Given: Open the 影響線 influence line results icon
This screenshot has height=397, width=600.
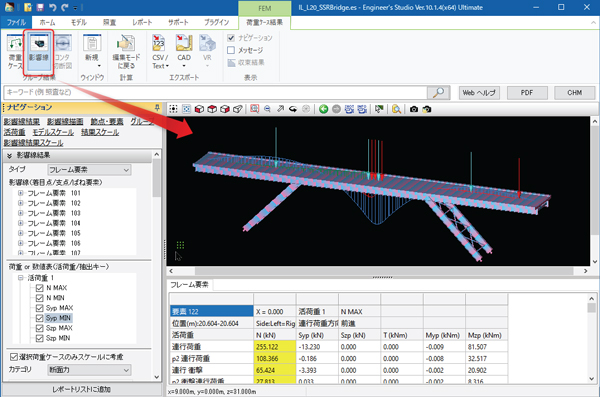Looking at the screenshot, I should [39, 51].
